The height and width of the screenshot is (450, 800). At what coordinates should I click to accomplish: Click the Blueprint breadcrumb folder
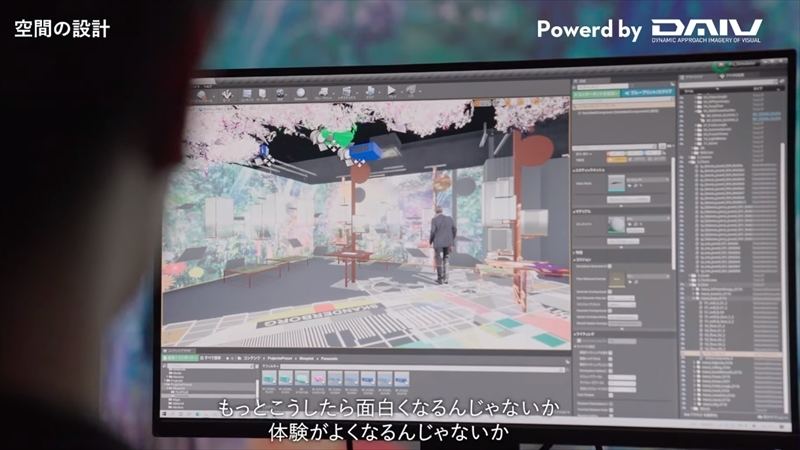click(306, 359)
